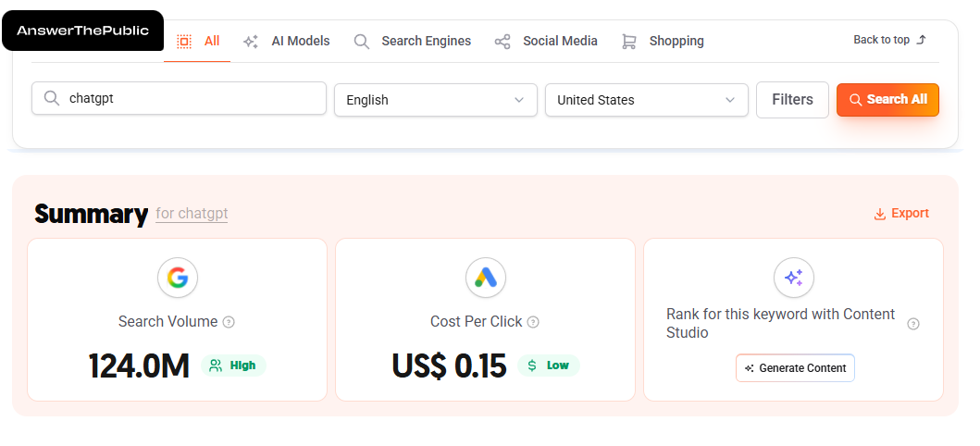Click the Search All button
Screen dimensions: 980x446
887,99
